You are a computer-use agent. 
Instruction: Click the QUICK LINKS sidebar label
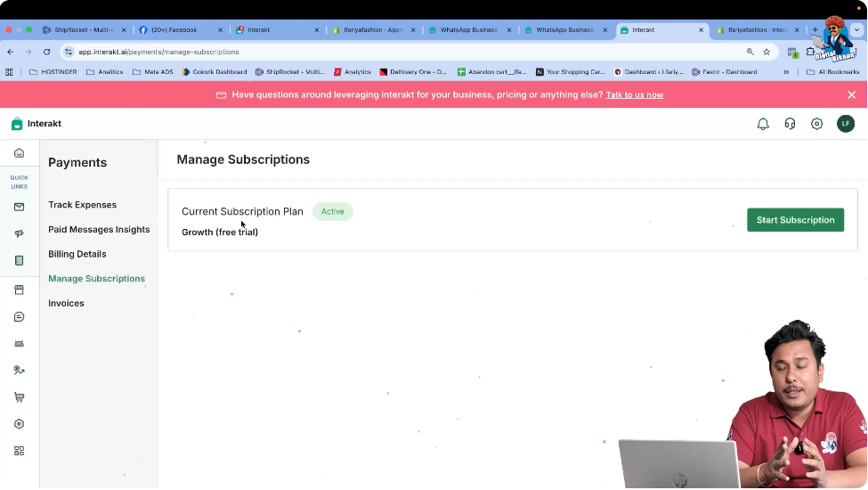click(x=20, y=182)
